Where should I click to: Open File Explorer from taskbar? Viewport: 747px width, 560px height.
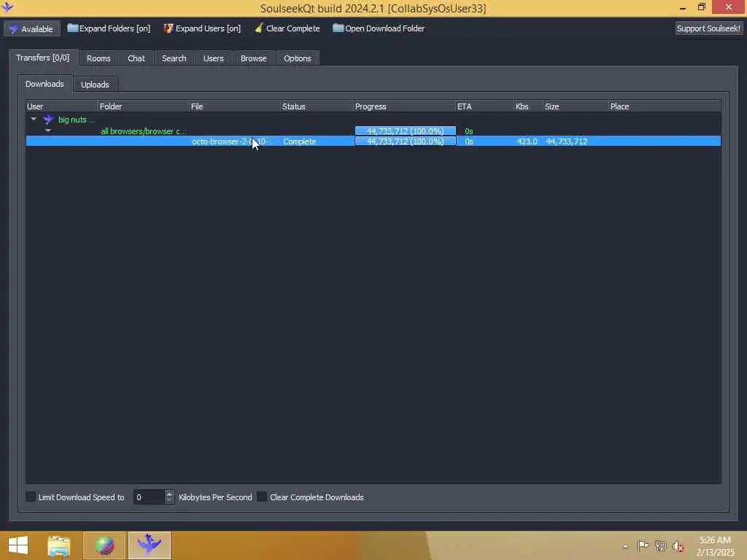(x=59, y=545)
